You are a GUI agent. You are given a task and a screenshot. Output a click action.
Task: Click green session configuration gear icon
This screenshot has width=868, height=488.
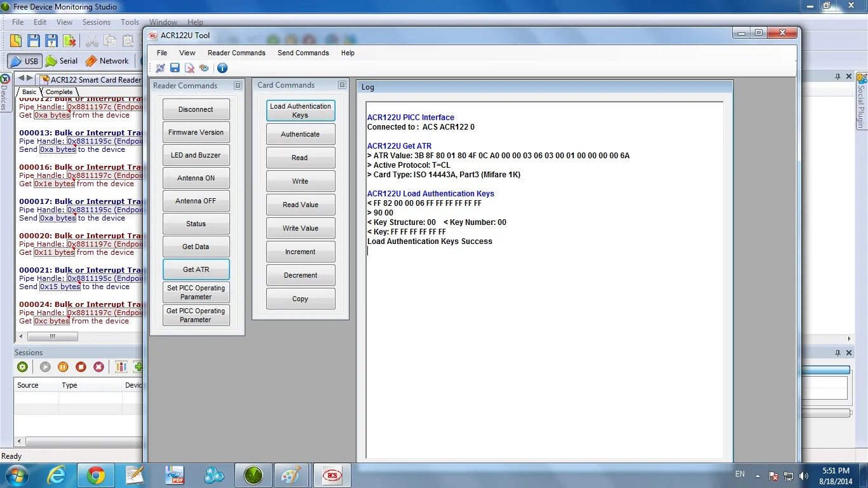tap(22, 367)
